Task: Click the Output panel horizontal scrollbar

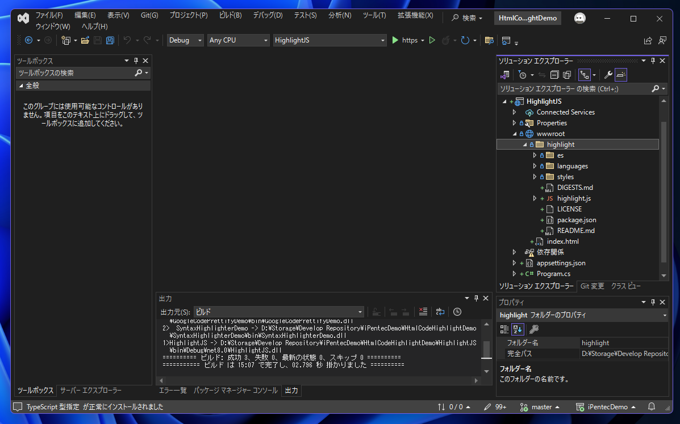Action: tap(318, 380)
